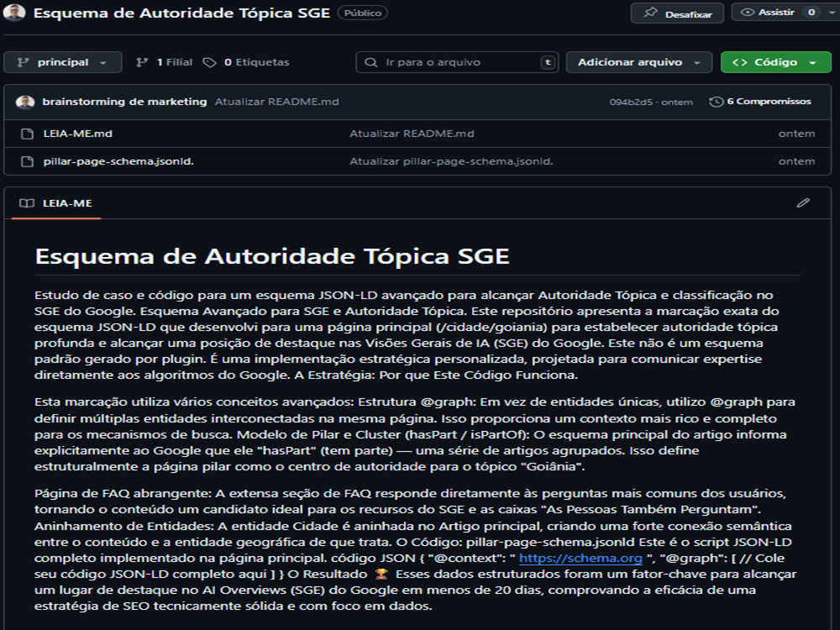The width and height of the screenshot is (840, 630).
Task: Edit README with the pencil icon
Action: pos(803,202)
